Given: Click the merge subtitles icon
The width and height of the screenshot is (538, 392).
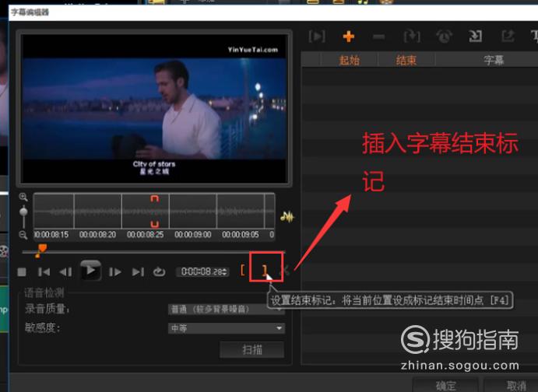Looking at the screenshot, I should (x=412, y=37).
